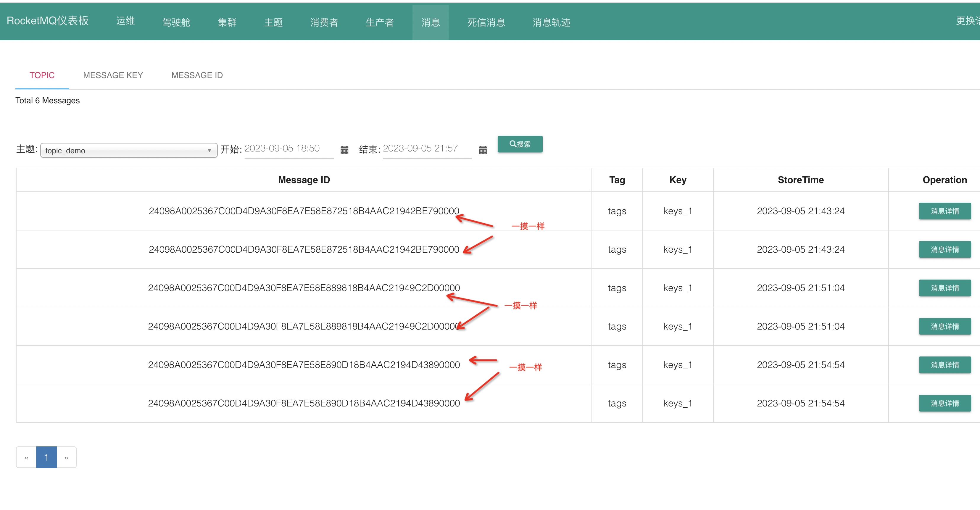
Task: Open the 死信消息 menu
Action: coord(486,22)
